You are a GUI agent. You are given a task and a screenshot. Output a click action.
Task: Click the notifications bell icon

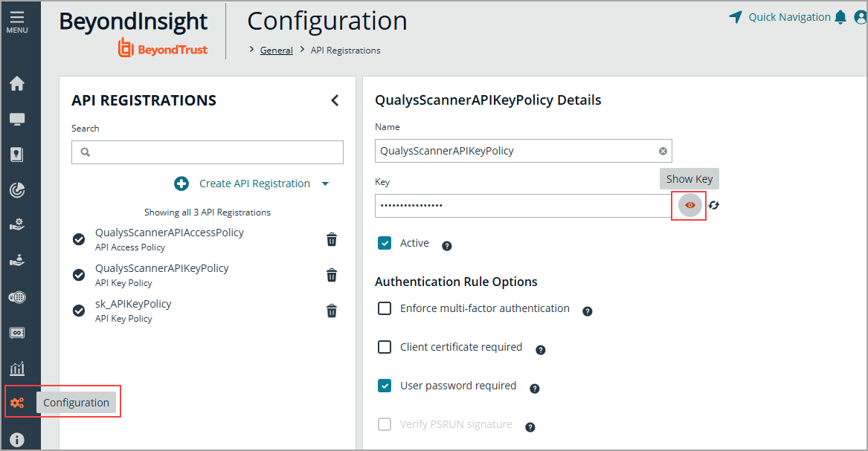(840, 17)
